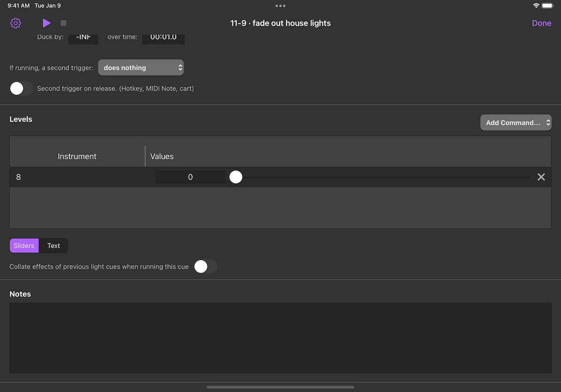Select the Sliders tab

click(24, 245)
